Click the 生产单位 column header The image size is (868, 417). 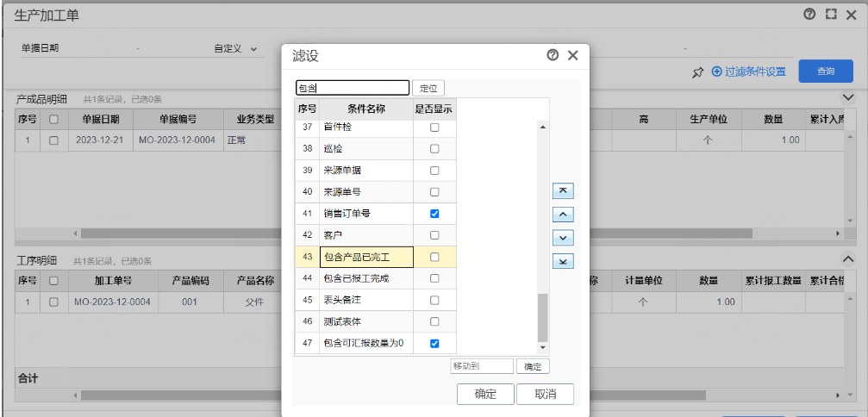tap(708, 119)
